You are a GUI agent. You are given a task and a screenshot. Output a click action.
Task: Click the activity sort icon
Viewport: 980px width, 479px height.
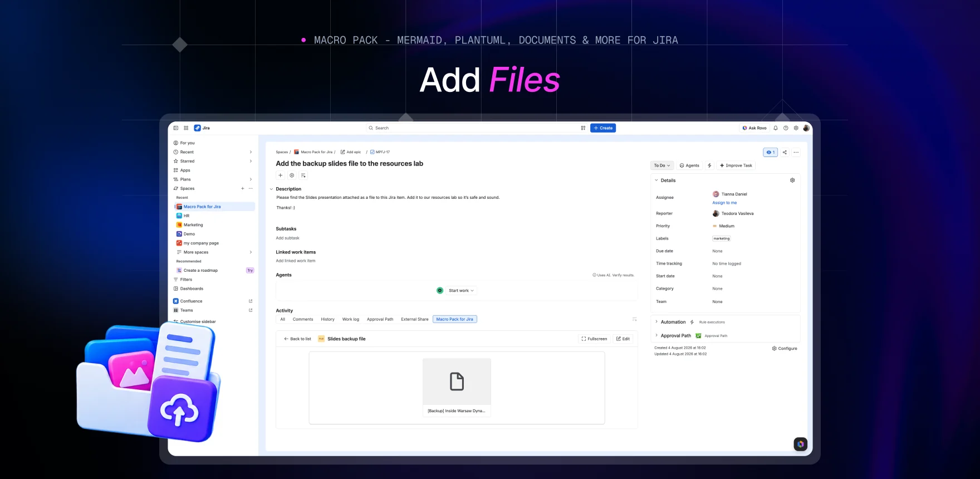[634, 319]
